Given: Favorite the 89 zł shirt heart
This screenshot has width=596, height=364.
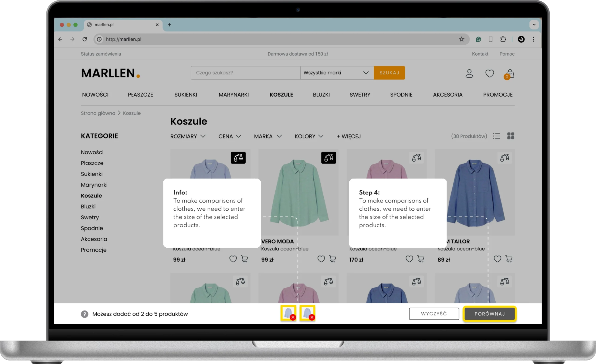Looking at the screenshot, I should click(x=497, y=259).
